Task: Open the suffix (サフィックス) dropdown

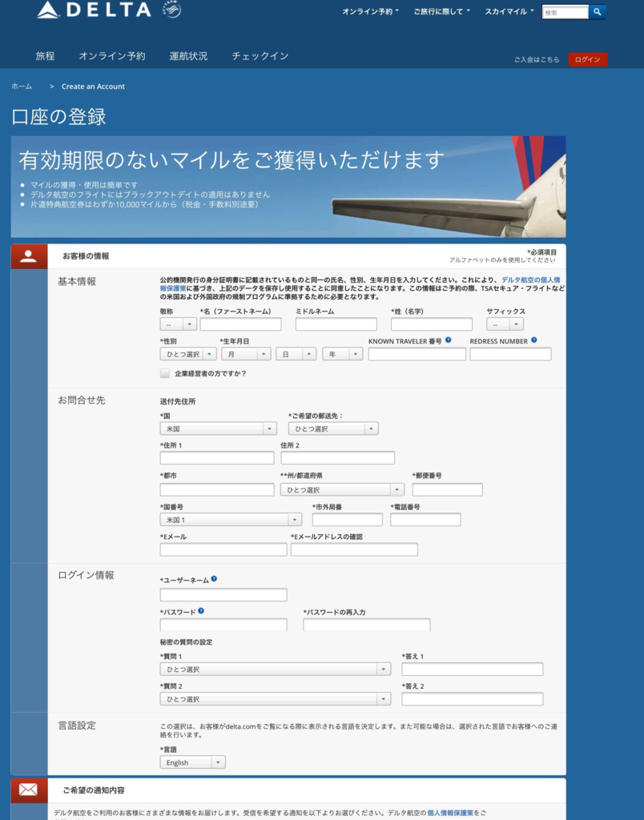Action: tap(505, 324)
